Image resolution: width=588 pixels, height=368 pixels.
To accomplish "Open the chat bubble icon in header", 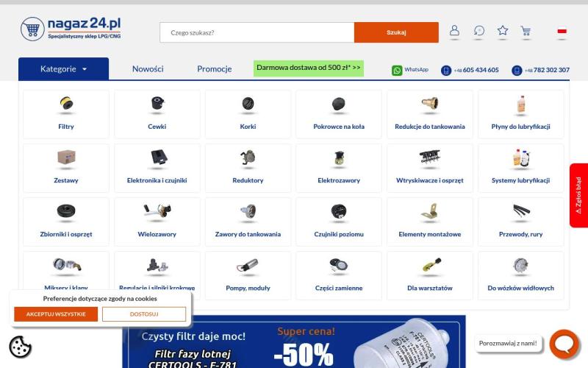I will pyautogui.click(x=479, y=30).
